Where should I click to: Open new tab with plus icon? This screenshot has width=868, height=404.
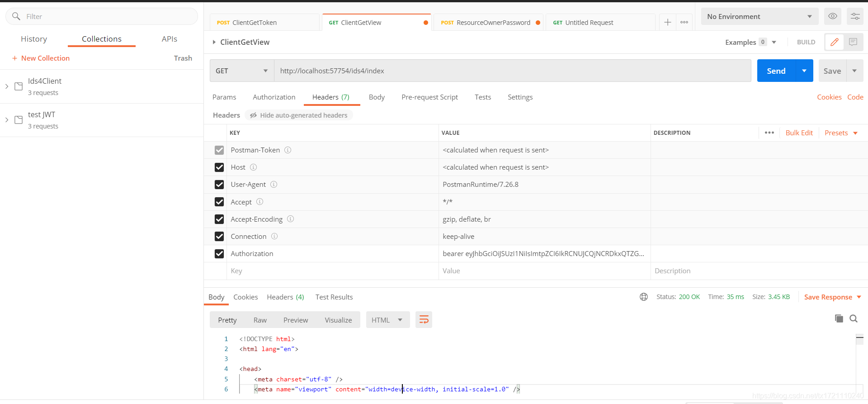pos(668,22)
